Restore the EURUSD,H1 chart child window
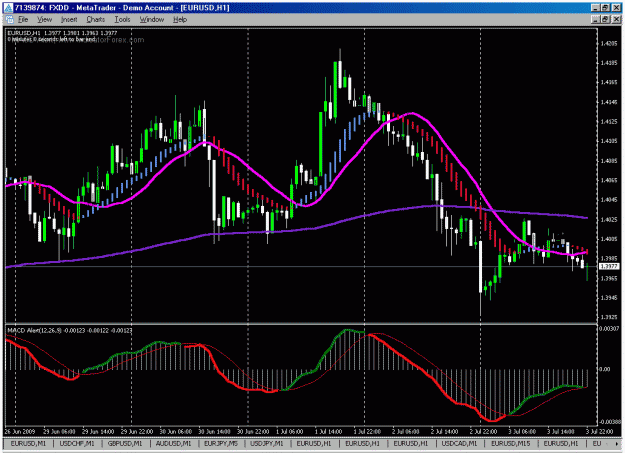 tap(605, 19)
